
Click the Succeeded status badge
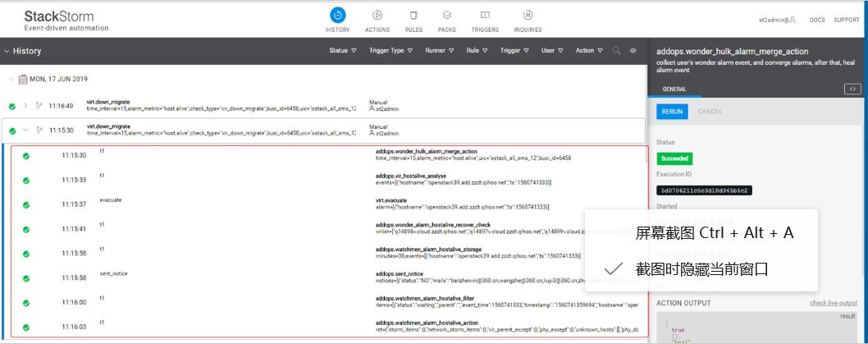674,158
